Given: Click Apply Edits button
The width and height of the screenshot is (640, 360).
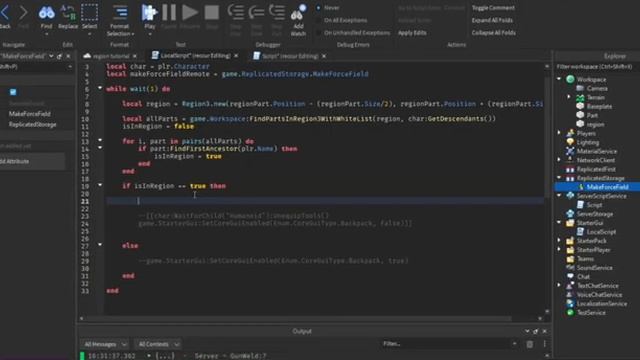Looking at the screenshot, I should click(412, 33).
